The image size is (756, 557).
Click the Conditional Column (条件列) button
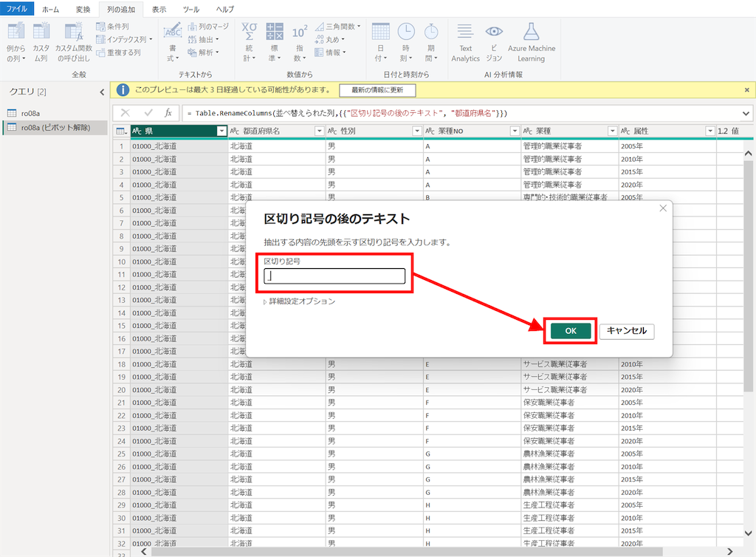pyautogui.click(x=112, y=27)
